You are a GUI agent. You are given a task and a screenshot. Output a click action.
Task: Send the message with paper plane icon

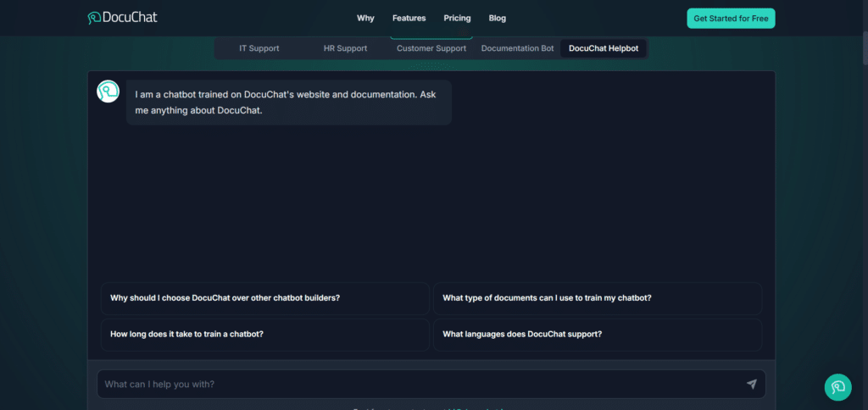751,384
